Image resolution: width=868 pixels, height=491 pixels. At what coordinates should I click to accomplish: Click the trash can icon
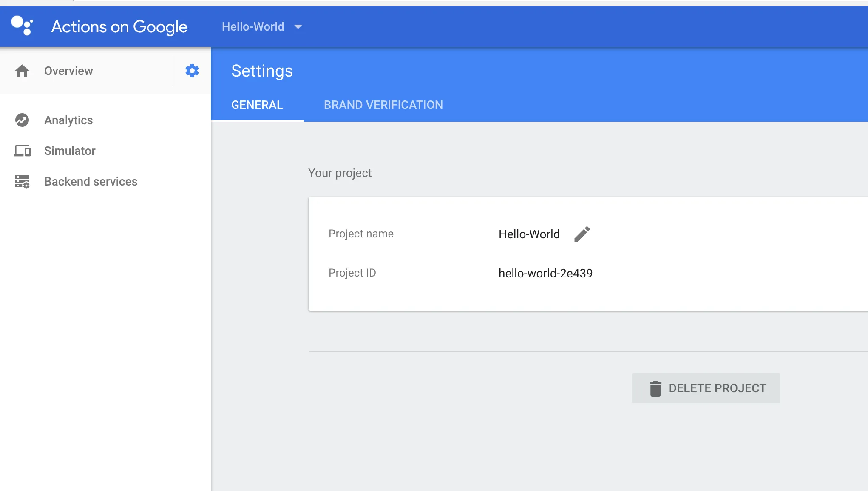(655, 388)
